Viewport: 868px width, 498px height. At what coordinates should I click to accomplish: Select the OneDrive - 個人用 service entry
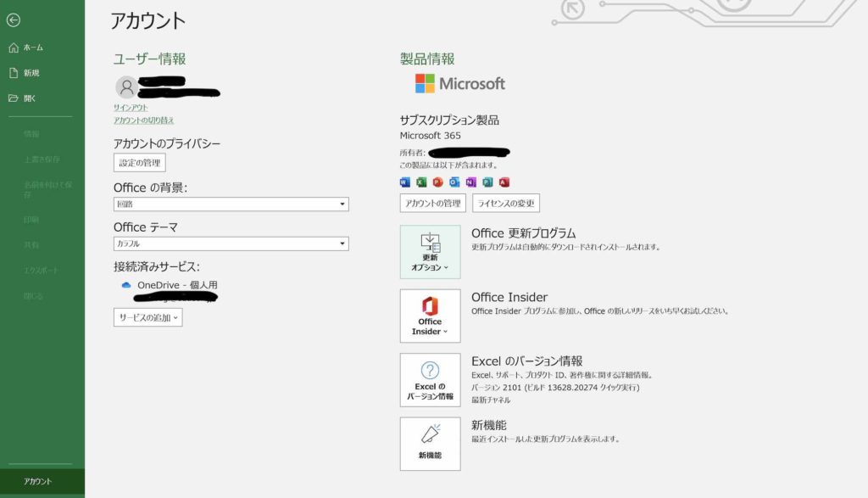pos(177,285)
